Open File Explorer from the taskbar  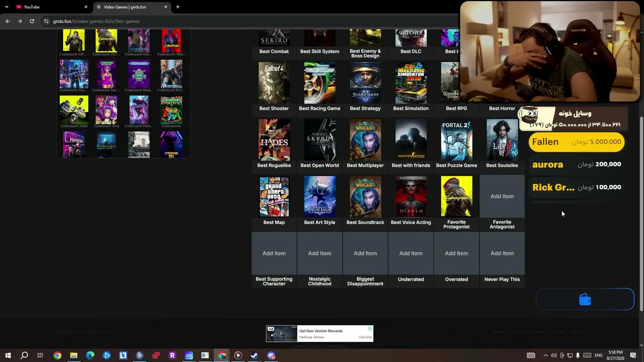click(73, 355)
